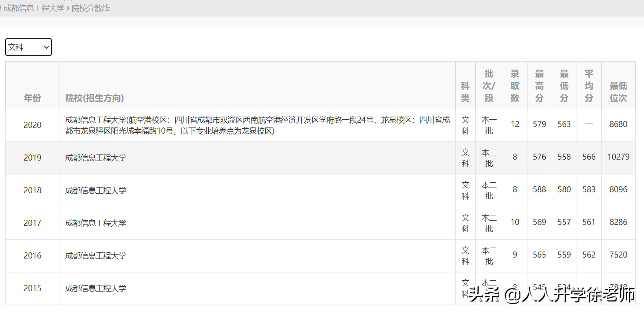Select the 批次/段 column header
The image size is (644, 312).
(489, 86)
